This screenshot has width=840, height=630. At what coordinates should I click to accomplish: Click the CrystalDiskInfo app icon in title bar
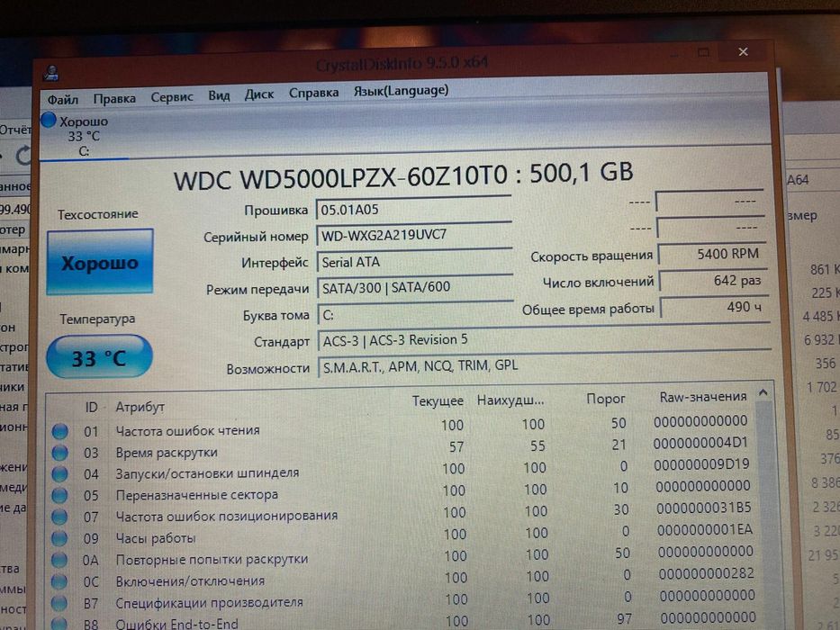pos(51,74)
